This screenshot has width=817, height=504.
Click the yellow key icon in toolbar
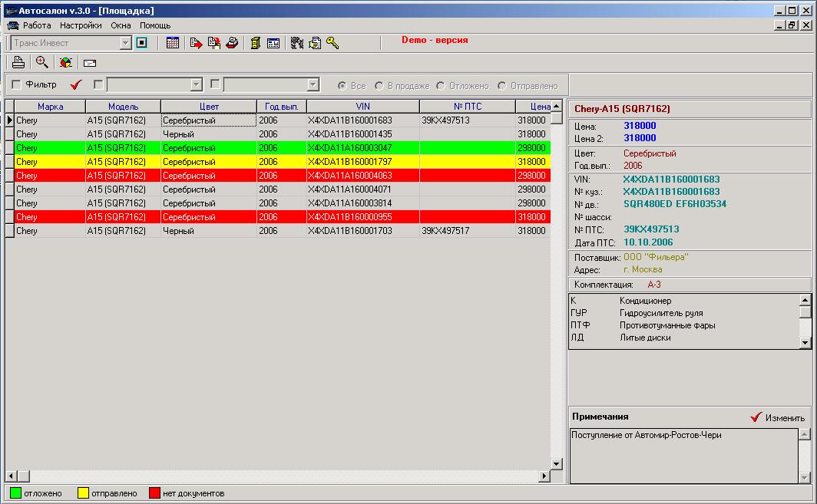[332, 43]
